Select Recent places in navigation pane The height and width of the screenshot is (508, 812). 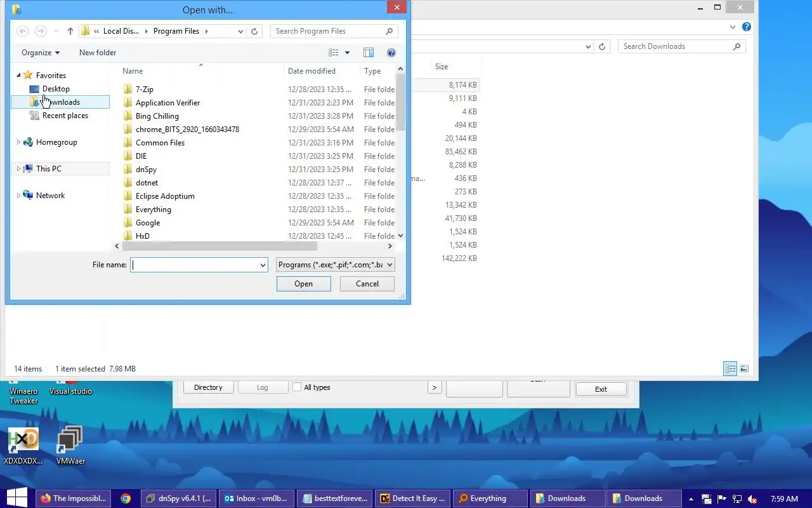(65, 116)
